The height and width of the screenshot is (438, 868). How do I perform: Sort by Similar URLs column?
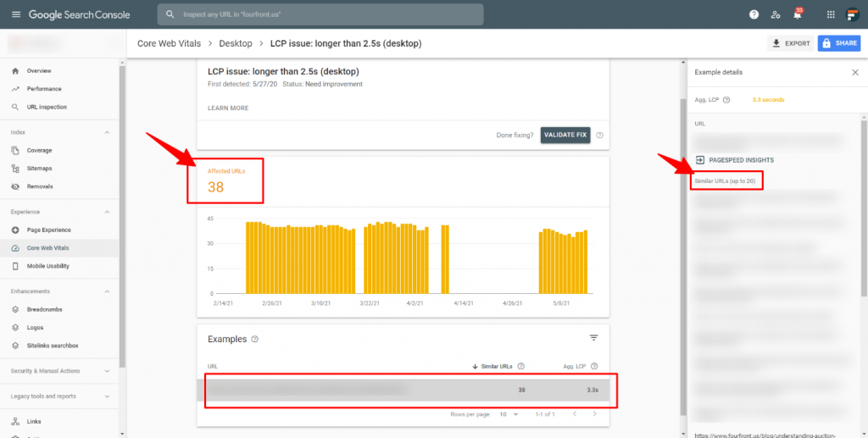[x=492, y=366]
